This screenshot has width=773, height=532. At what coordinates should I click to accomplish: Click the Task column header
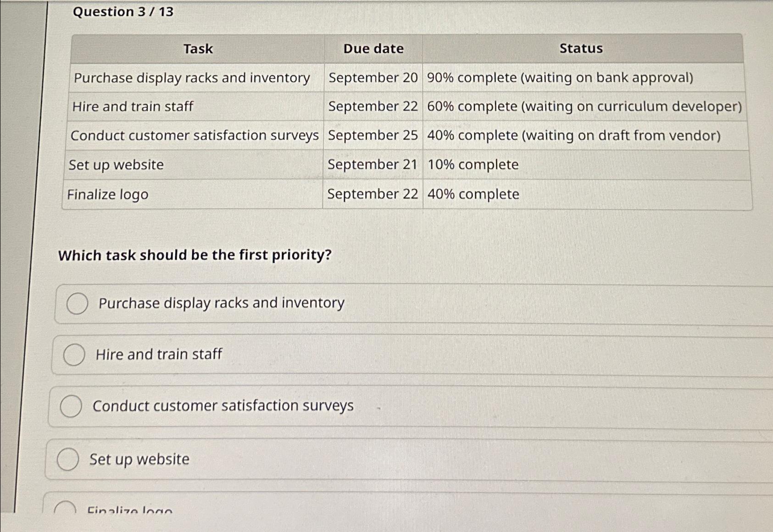click(x=197, y=49)
